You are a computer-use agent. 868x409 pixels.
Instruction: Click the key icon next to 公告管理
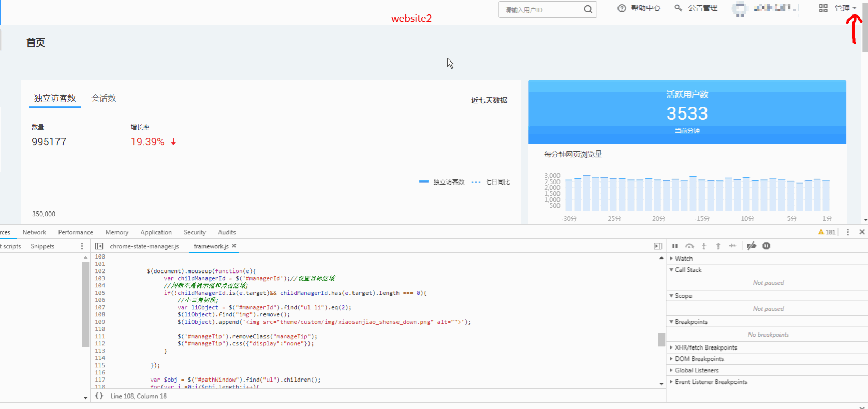click(x=678, y=8)
